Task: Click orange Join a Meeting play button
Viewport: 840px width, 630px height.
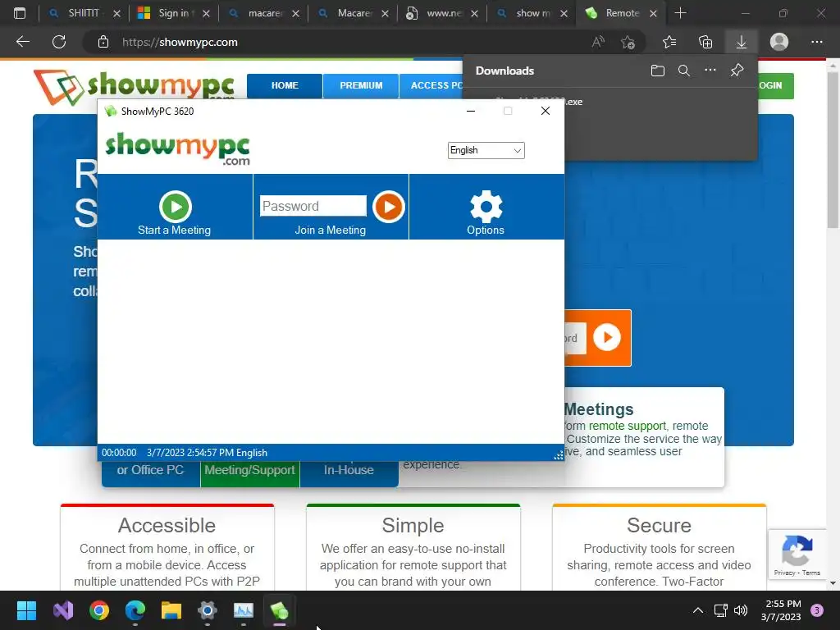Action: click(x=388, y=206)
